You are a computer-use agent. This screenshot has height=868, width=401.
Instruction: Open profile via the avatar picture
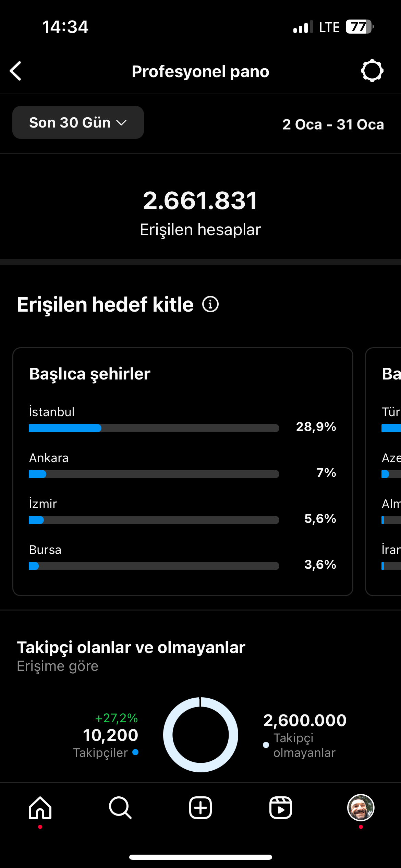[361, 808]
